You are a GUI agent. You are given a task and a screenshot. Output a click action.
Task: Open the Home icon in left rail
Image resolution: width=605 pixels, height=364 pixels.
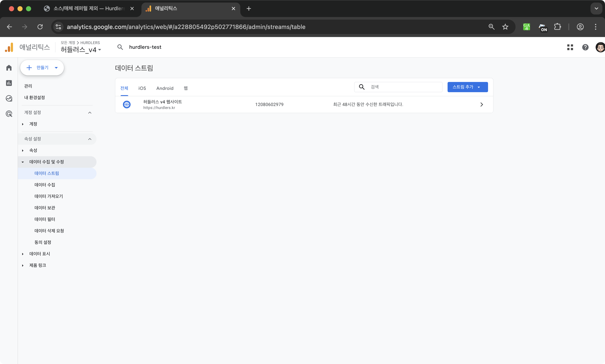pos(9,68)
